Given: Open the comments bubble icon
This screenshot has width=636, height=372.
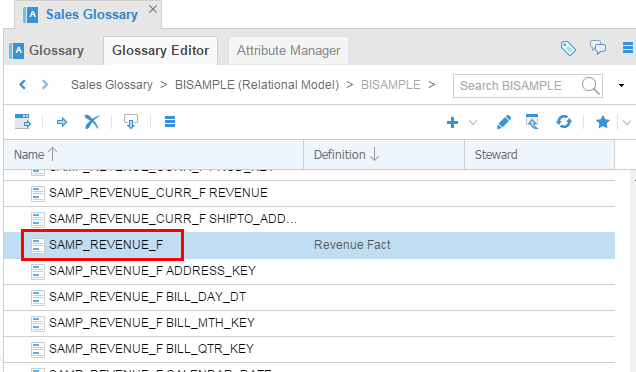Looking at the screenshot, I should (x=598, y=48).
